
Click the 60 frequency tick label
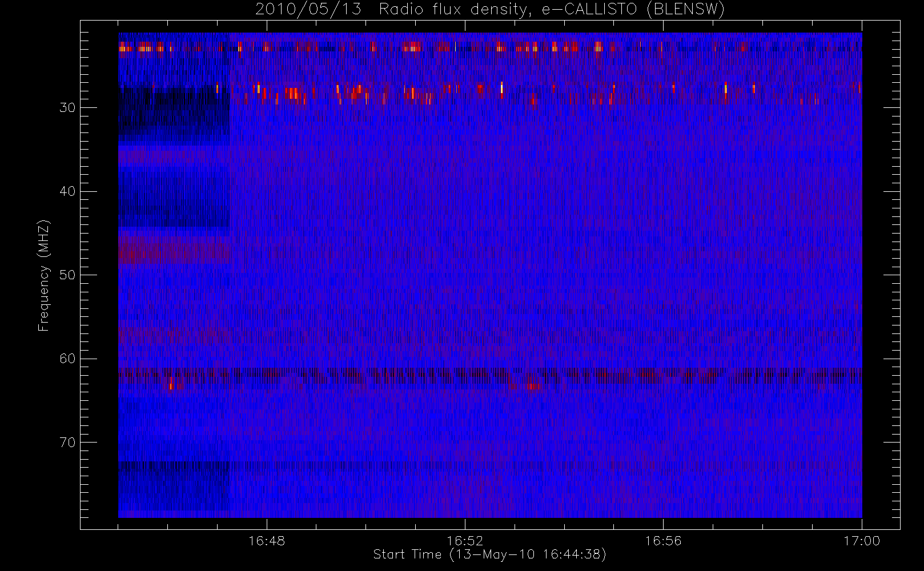(67, 359)
